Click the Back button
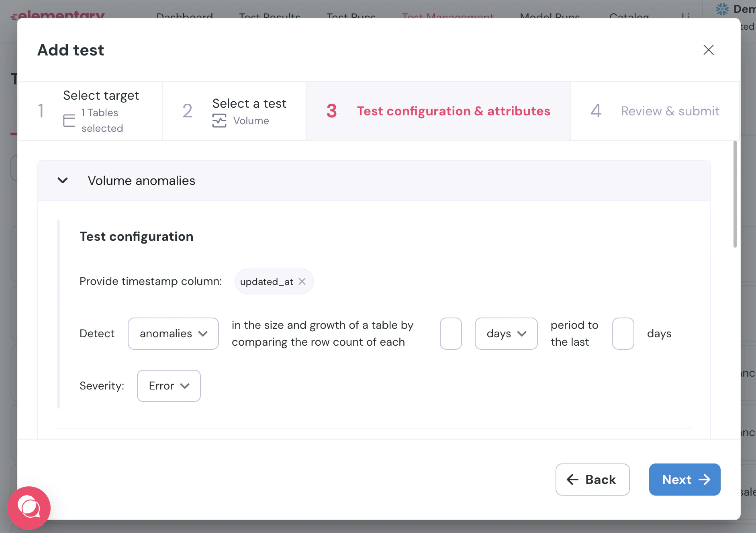 [x=593, y=480]
